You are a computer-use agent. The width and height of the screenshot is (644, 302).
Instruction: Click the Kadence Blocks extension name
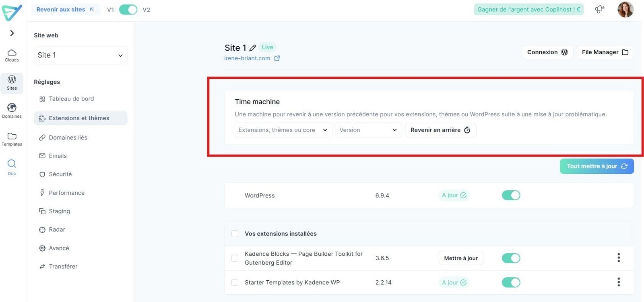click(304, 258)
